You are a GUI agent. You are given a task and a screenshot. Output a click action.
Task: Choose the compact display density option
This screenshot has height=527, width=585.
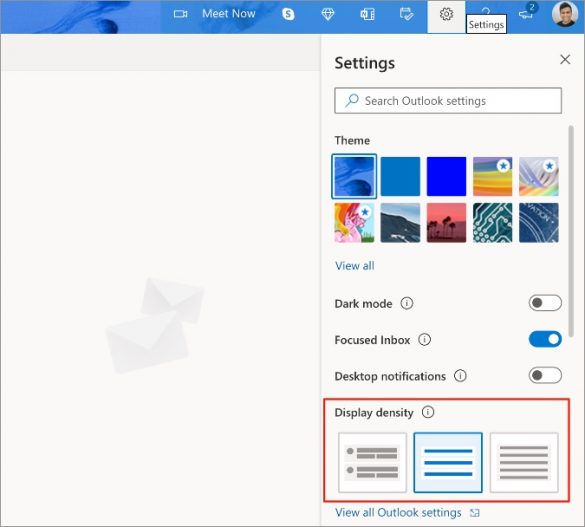524,462
